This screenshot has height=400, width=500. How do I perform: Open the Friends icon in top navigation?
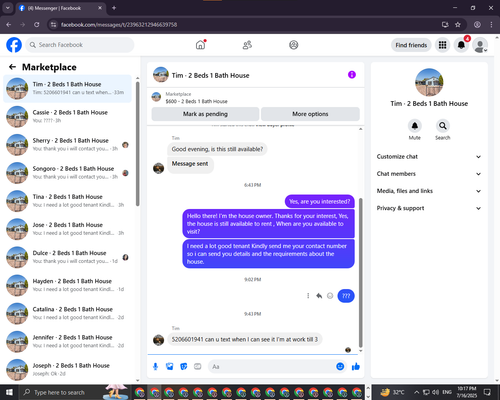247,45
